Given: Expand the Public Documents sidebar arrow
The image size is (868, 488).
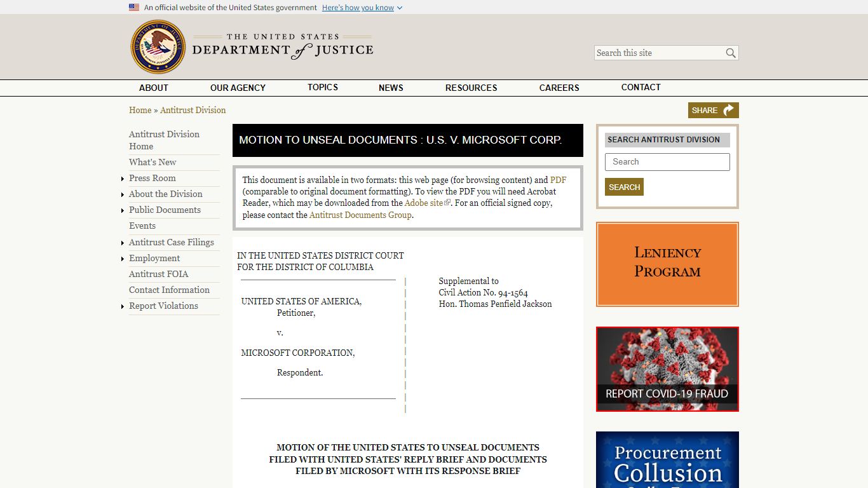Looking at the screenshot, I should coord(123,211).
